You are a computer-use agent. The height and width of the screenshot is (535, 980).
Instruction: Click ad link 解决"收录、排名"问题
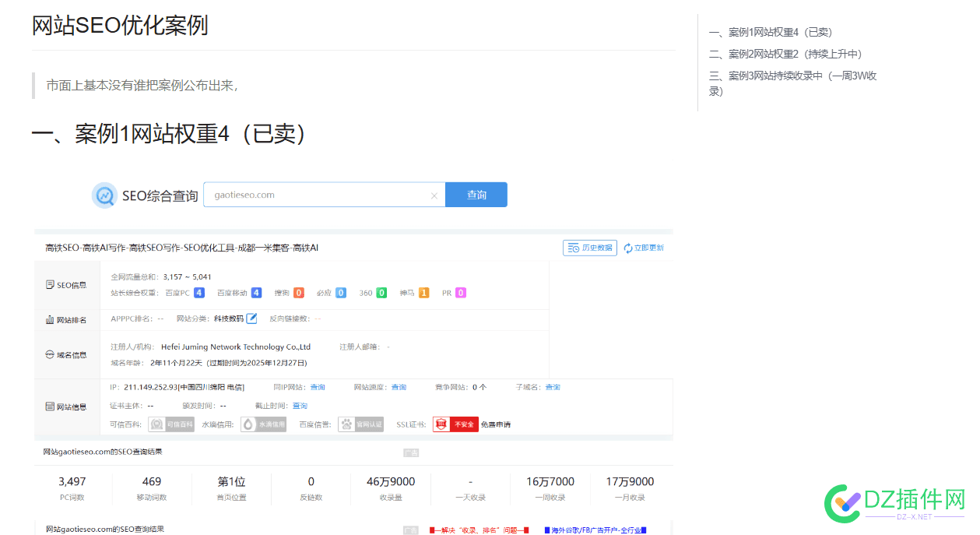[x=479, y=530]
